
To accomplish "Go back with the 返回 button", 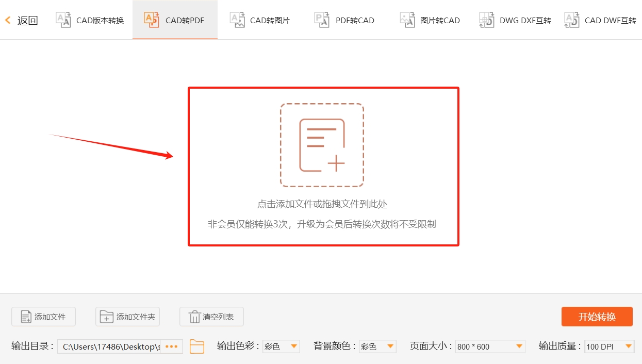I will (x=22, y=21).
